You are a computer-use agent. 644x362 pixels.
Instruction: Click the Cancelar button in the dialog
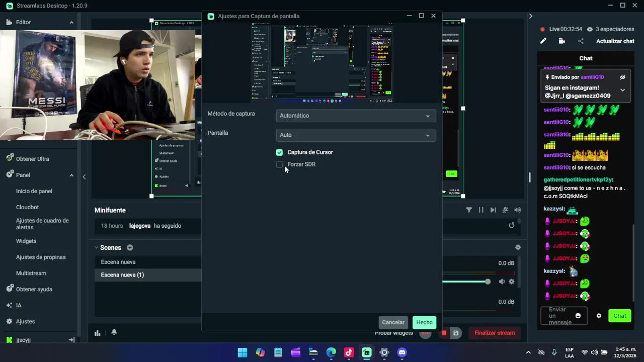pos(393,322)
